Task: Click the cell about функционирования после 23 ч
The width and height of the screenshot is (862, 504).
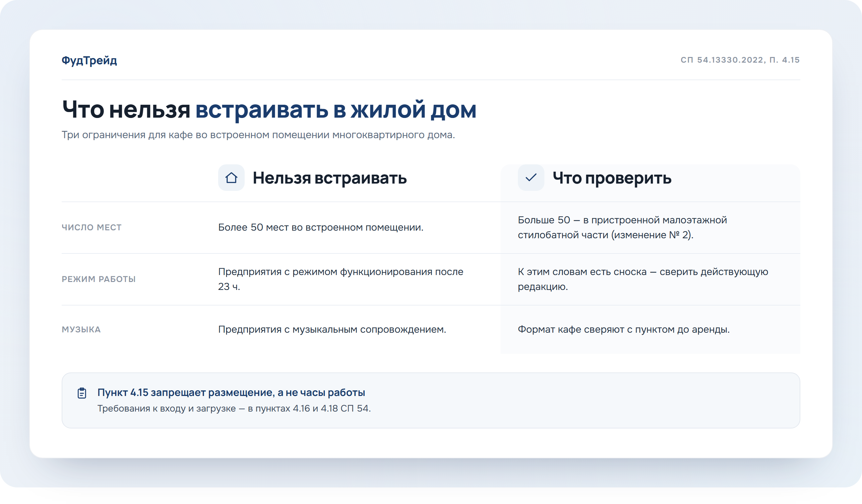Action: 341,279
